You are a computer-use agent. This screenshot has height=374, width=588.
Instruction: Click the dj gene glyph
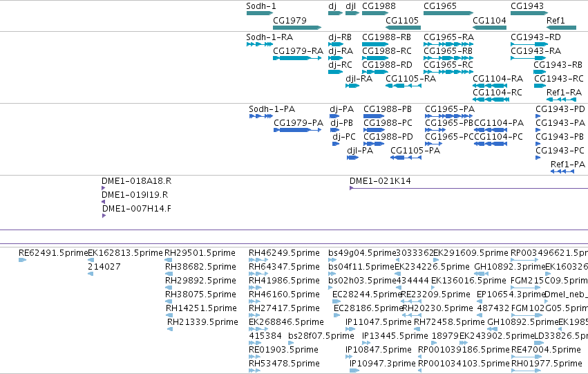335,13
